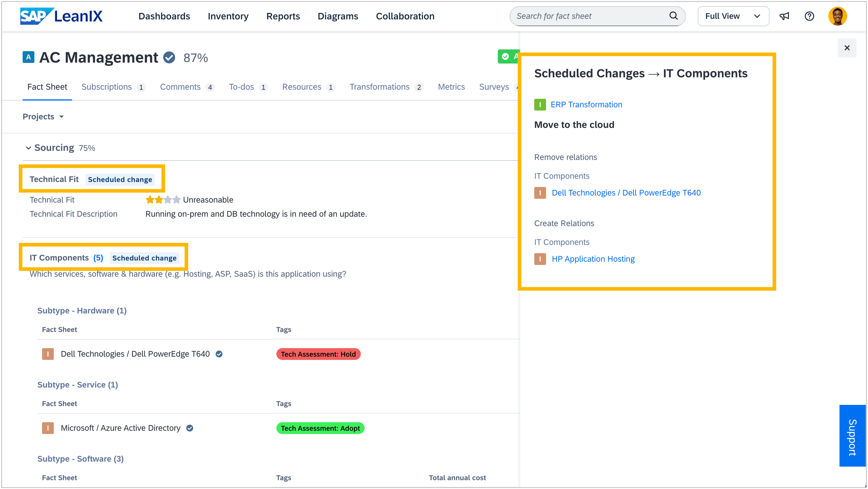Open the Diagrams menu
This screenshot has width=868, height=489.
(x=338, y=16)
